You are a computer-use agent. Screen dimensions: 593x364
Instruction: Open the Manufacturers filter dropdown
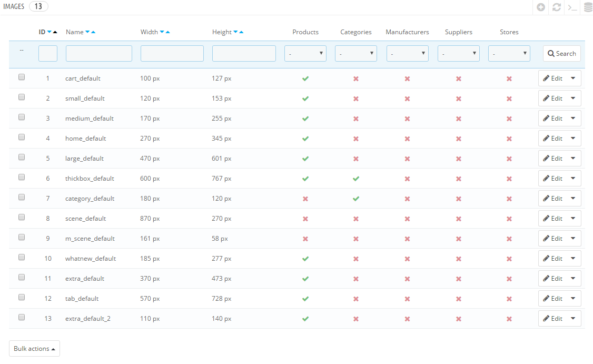click(407, 54)
